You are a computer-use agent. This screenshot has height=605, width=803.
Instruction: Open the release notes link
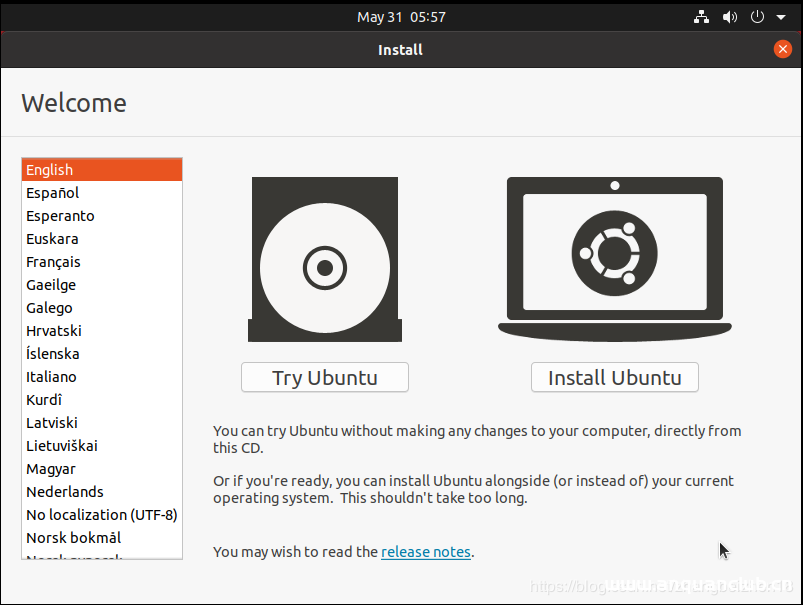[x=425, y=551]
